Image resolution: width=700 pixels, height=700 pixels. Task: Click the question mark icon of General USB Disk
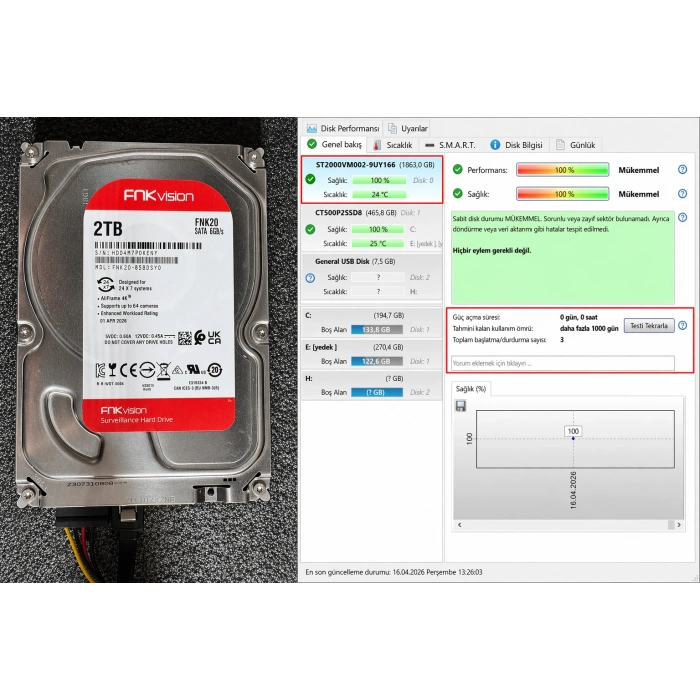click(x=310, y=278)
